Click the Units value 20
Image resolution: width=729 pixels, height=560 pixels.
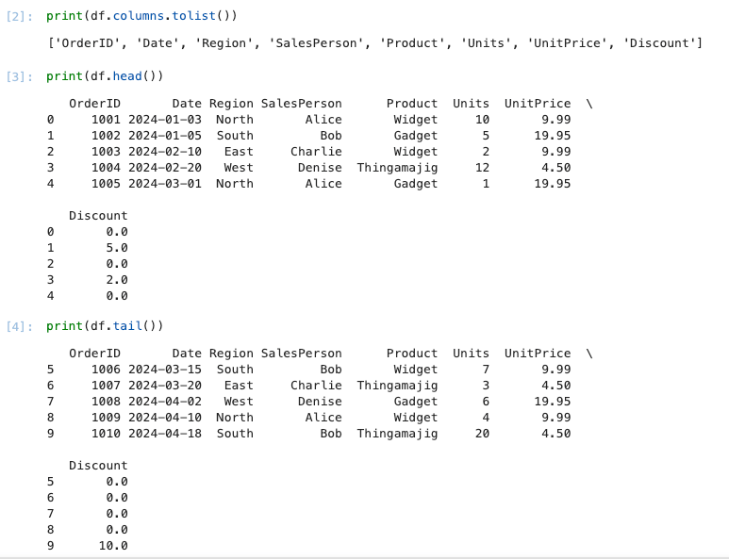point(482,434)
